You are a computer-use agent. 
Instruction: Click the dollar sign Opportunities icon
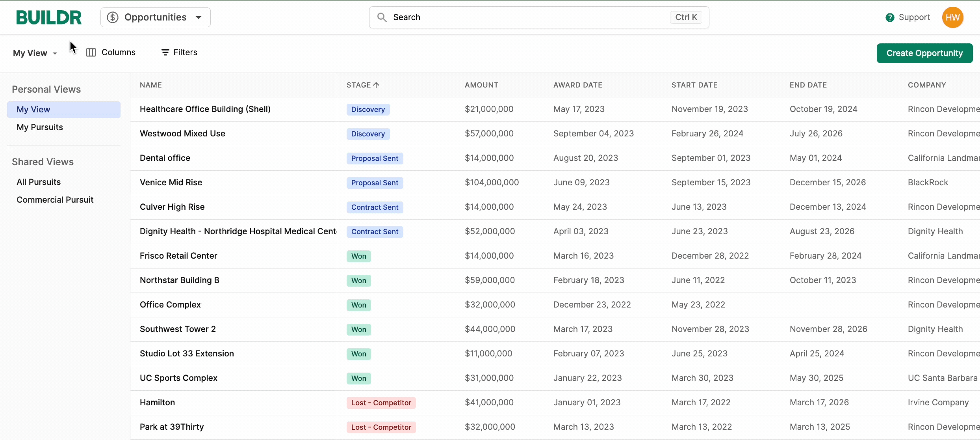[x=113, y=17]
